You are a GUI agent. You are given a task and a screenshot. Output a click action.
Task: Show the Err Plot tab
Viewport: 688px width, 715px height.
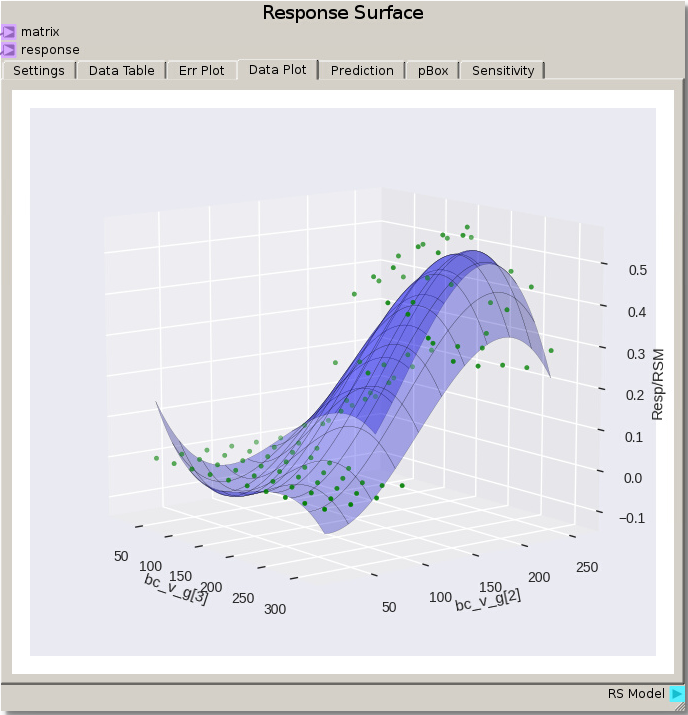[201, 71]
